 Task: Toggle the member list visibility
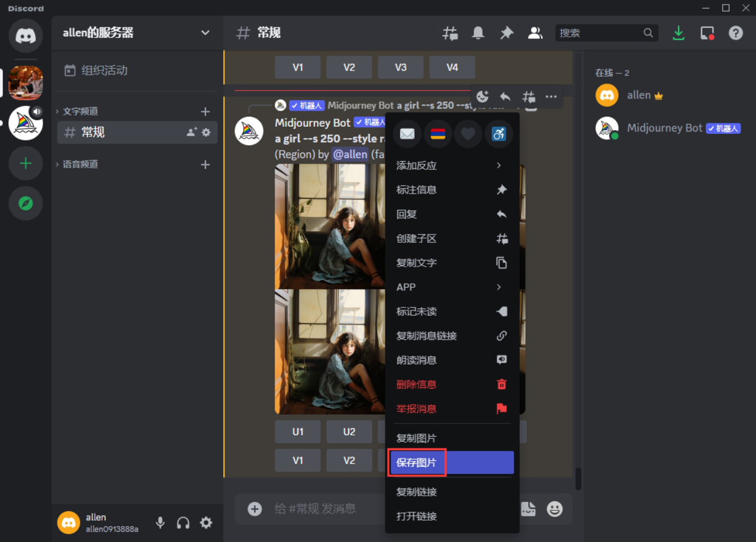coord(535,33)
